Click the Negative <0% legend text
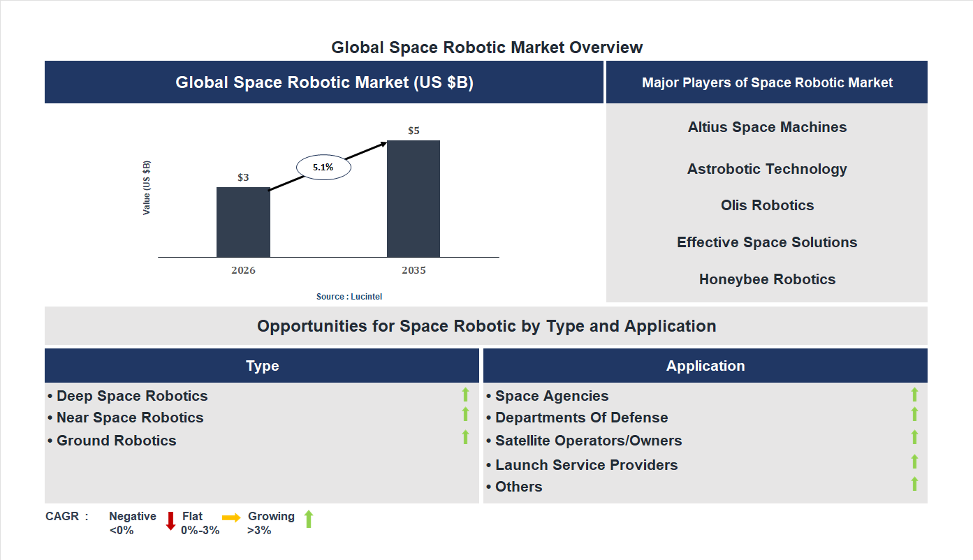Image resolution: width=973 pixels, height=560 pixels. click(x=132, y=523)
